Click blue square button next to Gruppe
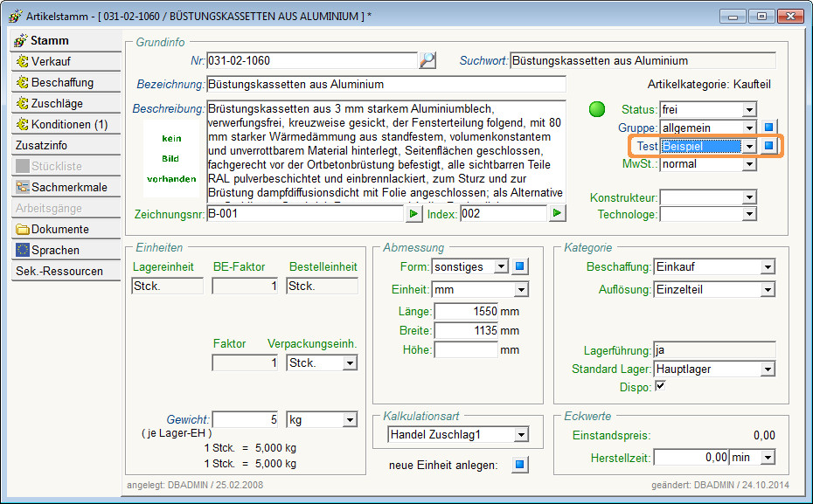Screen dimensions: 813x504 769,127
